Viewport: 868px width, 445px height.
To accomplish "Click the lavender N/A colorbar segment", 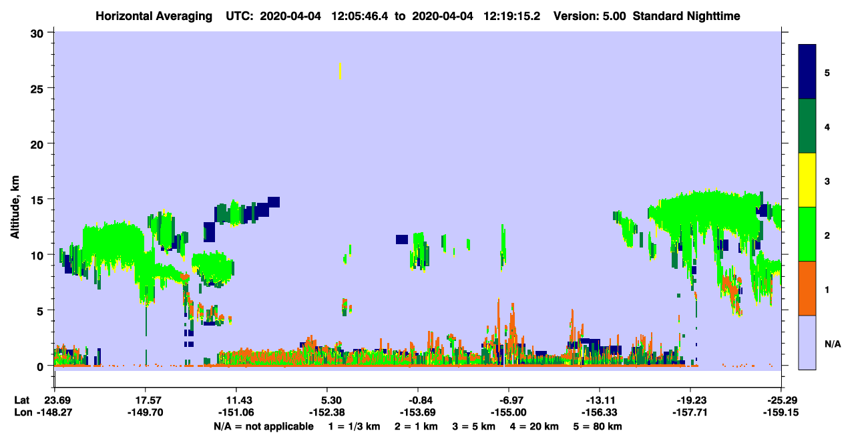I will pyautogui.click(x=807, y=342).
